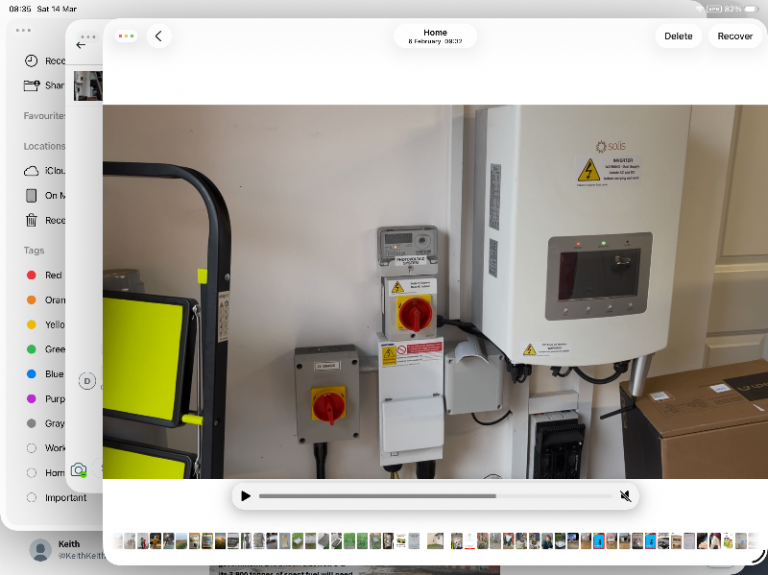Select the Green tag
Image resolution: width=768 pixels, height=575 pixels.
coord(32,349)
